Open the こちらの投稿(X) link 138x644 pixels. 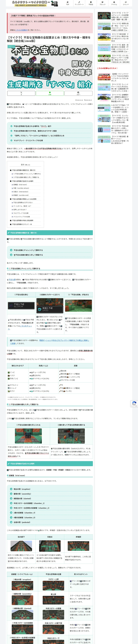click(x=21, y=30)
